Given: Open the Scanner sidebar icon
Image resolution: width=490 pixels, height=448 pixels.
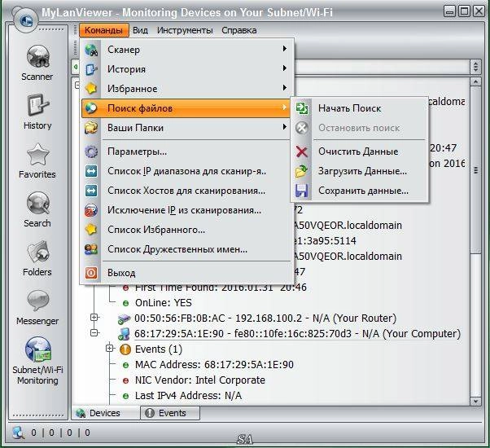Looking at the screenshot, I should (x=37, y=56).
